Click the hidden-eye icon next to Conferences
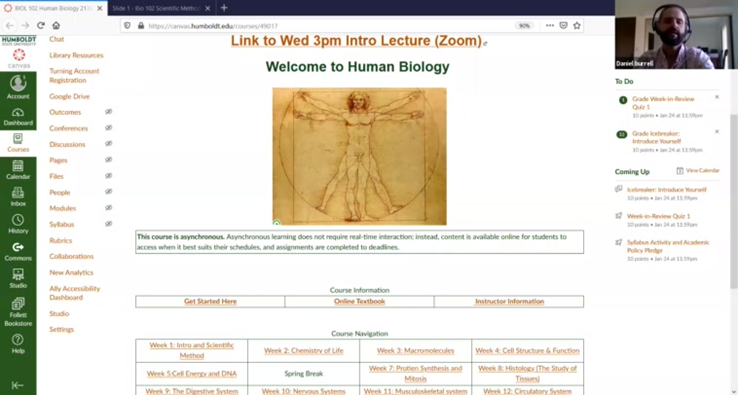 [109, 128]
